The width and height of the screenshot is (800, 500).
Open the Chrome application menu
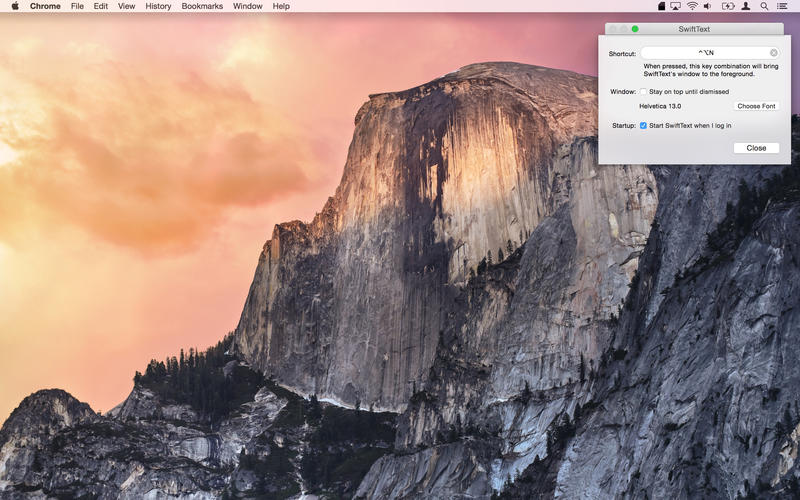click(45, 6)
